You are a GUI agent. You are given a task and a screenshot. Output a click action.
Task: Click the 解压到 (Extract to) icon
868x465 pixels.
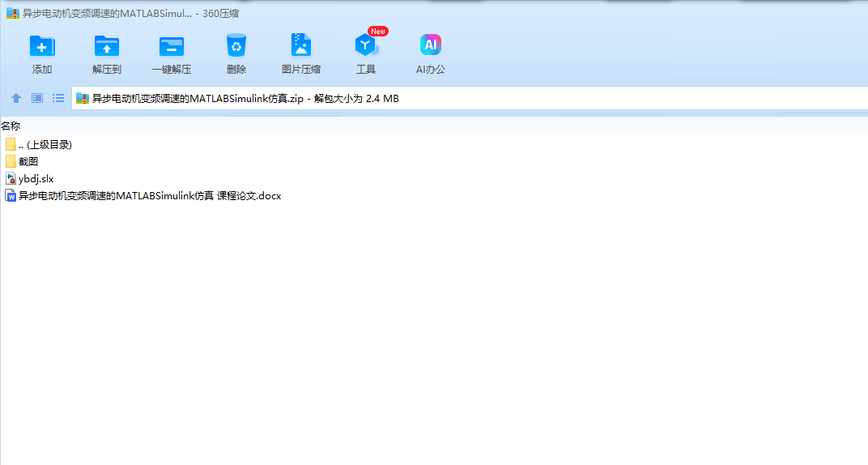click(x=106, y=46)
